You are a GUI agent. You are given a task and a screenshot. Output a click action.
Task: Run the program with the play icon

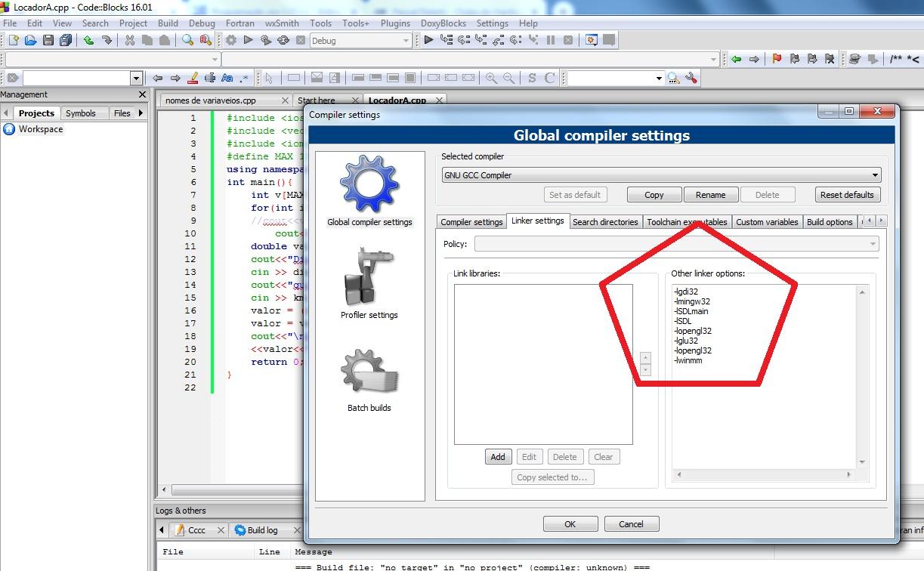point(249,40)
